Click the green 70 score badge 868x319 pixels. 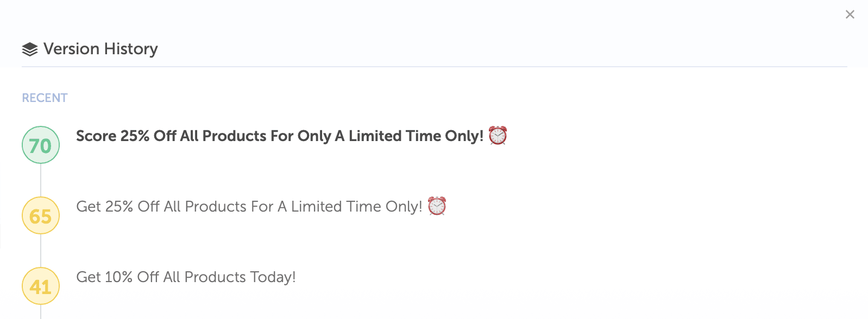tap(41, 145)
